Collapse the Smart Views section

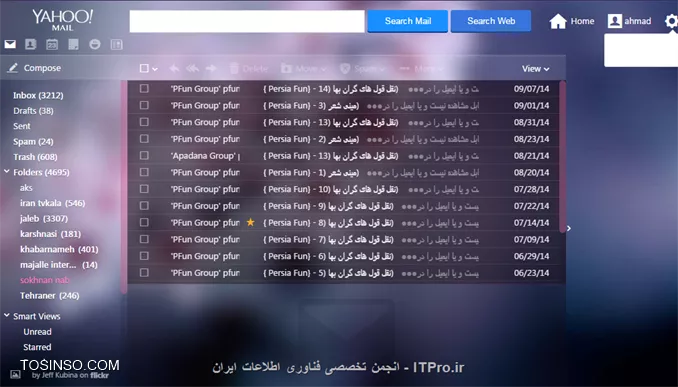(7, 316)
